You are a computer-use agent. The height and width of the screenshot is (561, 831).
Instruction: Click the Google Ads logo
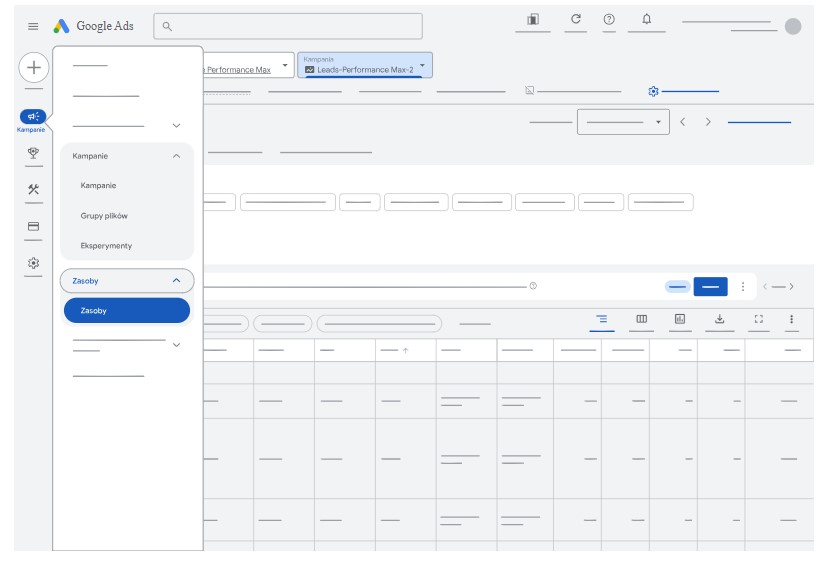click(94, 27)
